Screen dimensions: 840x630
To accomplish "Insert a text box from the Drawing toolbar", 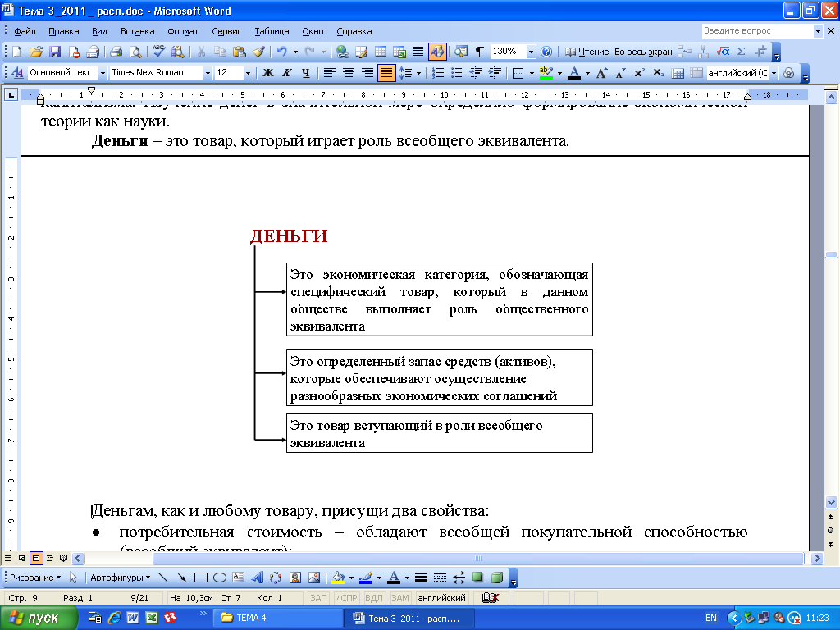I will click(239, 577).
